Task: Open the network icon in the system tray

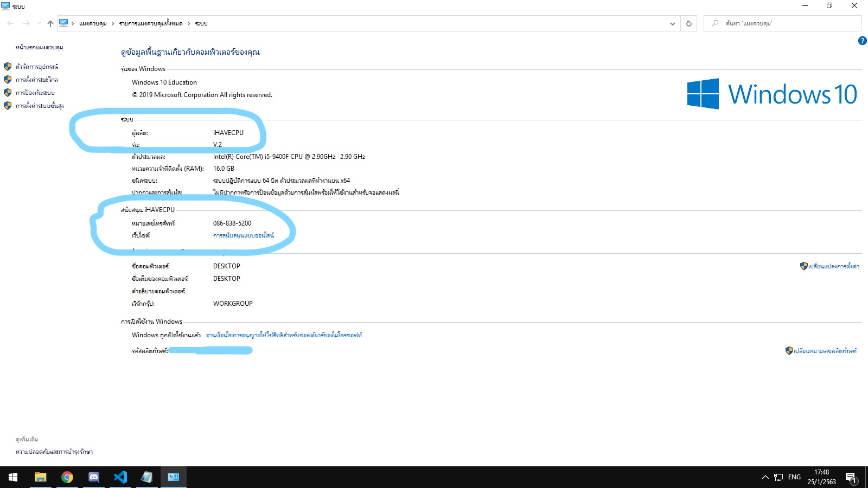Action: coord(778,477)
